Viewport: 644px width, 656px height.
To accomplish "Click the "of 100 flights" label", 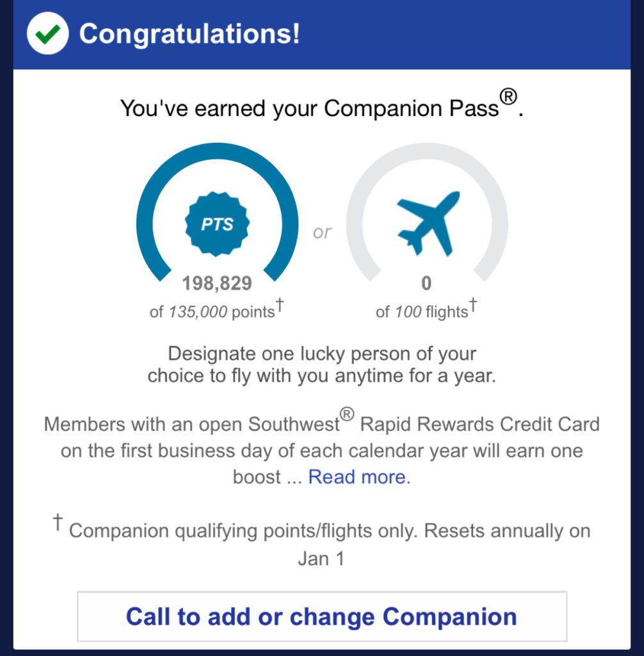I will [423, 312].
